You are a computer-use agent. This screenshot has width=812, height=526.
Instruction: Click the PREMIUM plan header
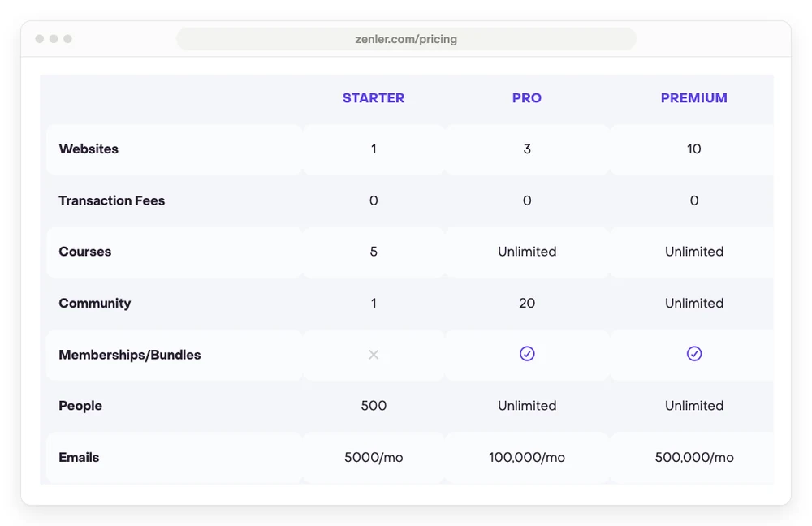694,98
